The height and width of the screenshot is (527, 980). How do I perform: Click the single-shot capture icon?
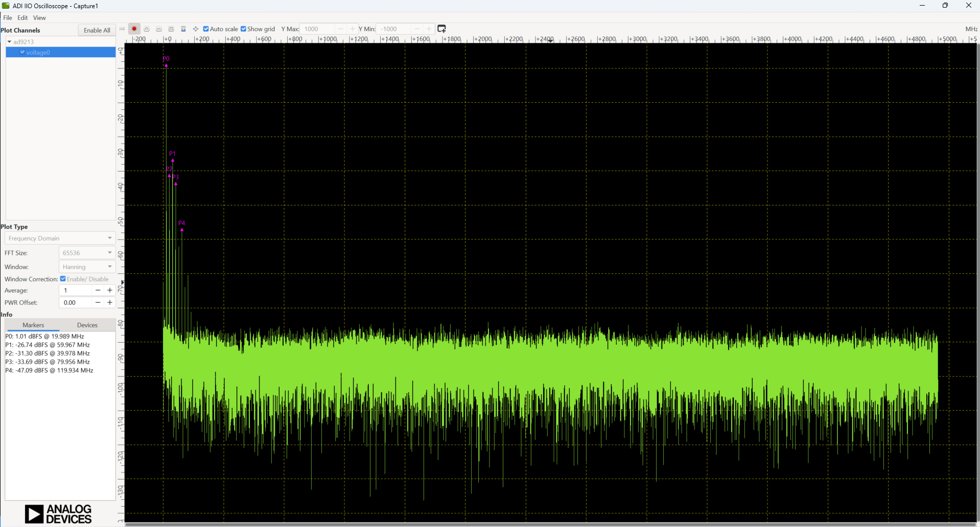146,29
